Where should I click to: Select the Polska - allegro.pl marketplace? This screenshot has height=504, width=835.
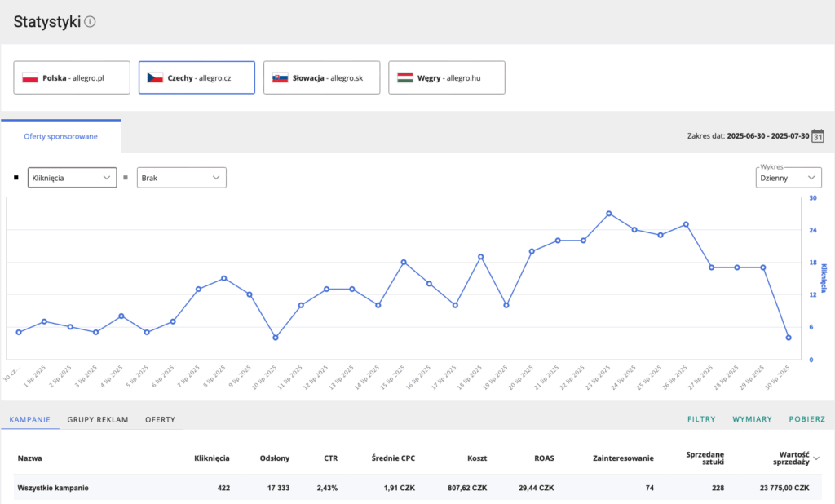click(72, 78)
